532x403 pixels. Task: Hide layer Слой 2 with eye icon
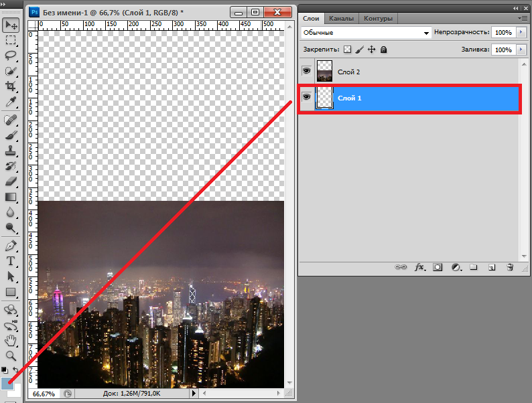point(306,71)
